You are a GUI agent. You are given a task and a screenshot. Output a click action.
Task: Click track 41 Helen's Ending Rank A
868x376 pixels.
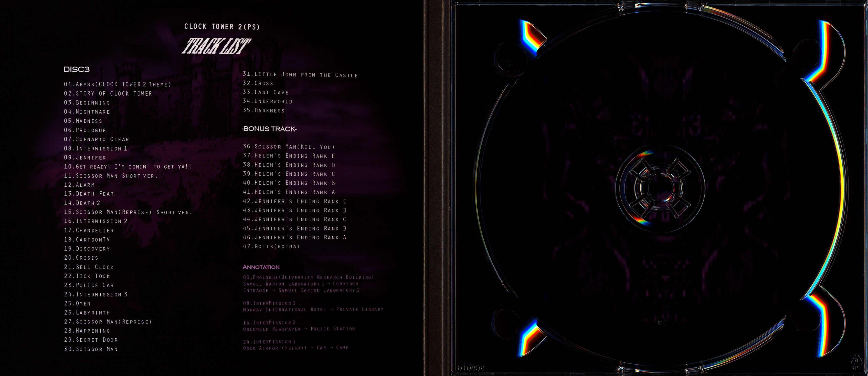click(289, 192)
